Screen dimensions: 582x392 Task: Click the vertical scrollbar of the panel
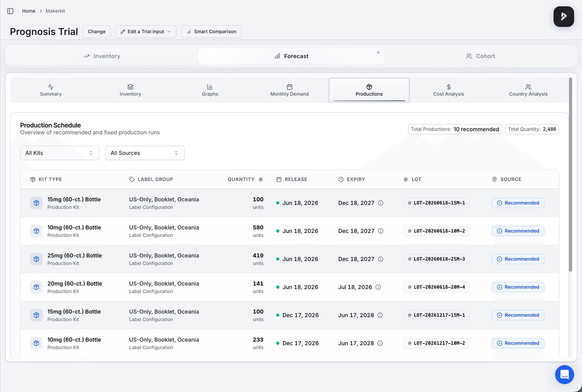tap(570, 175)
